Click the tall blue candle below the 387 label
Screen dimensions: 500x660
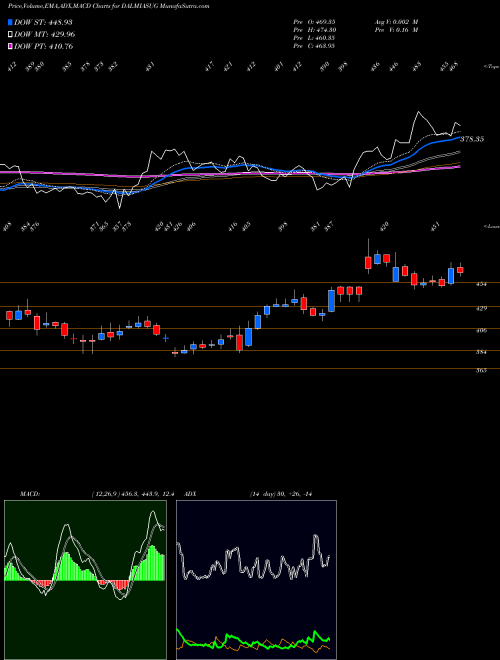pos(331,301)
